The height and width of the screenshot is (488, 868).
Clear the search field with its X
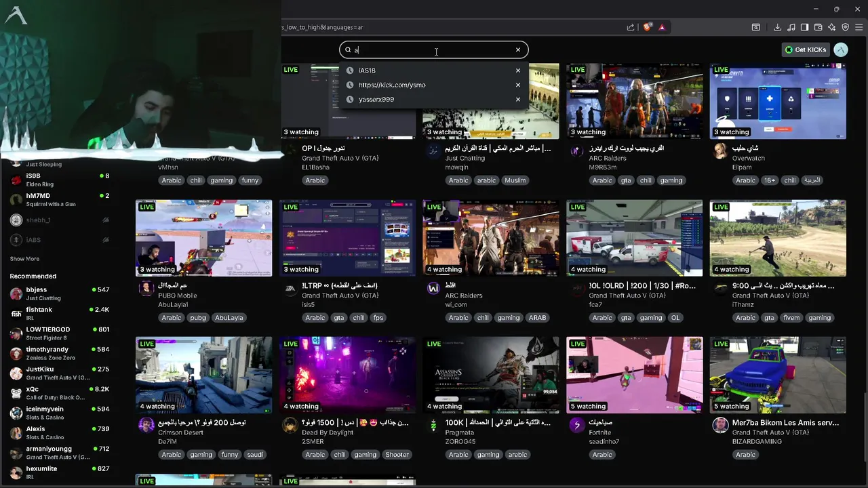click(x=518, y=49)
